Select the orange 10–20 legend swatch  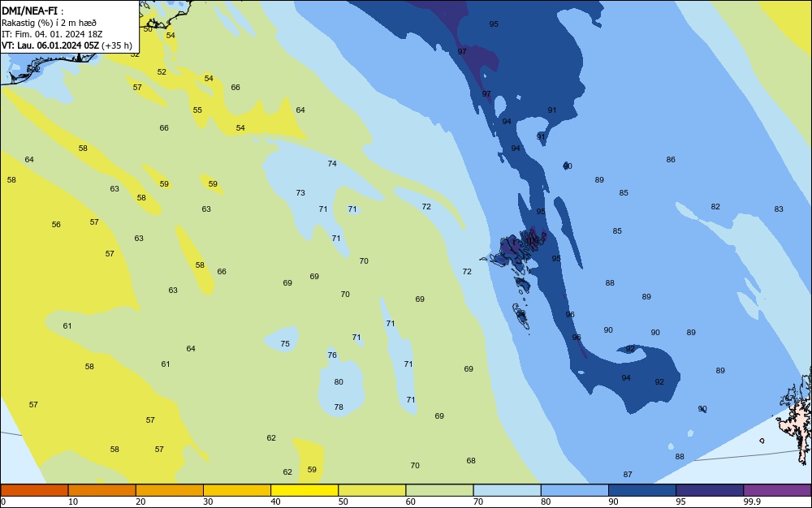pyautogui.click(x=102, y=490)
